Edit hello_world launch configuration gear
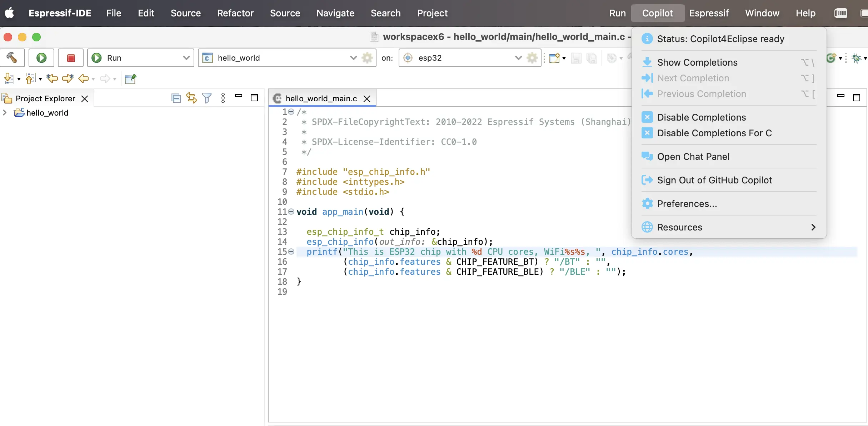 click(367, 58)
